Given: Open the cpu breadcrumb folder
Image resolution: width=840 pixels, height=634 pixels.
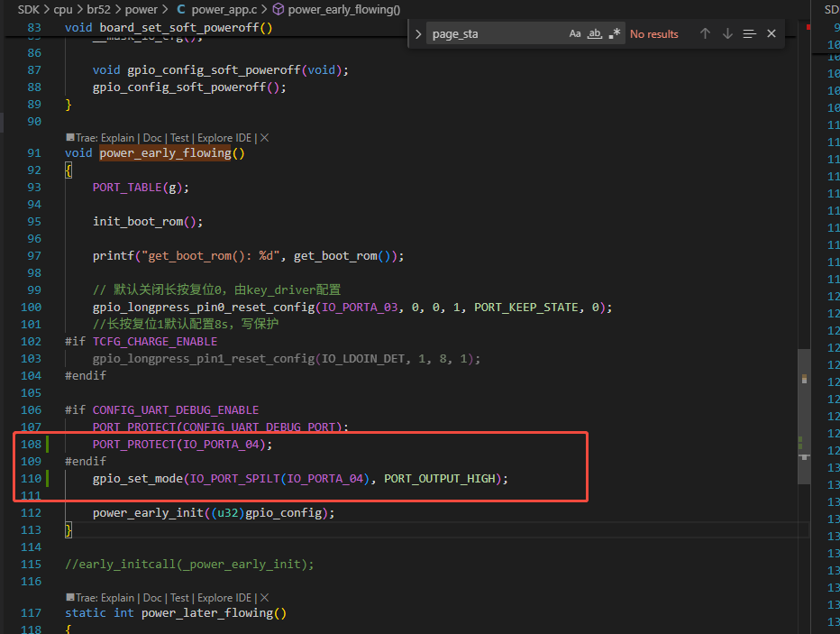Looking at the screenshot, I should tap(63, 10).
